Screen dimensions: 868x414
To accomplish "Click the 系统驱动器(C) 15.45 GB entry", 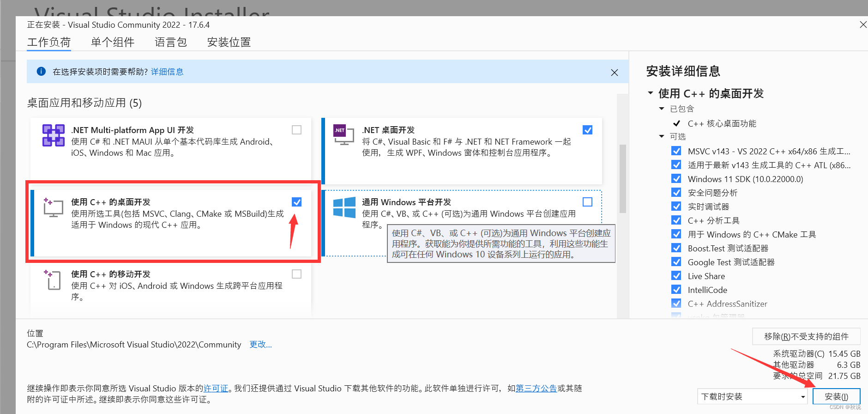I will 817,354.
